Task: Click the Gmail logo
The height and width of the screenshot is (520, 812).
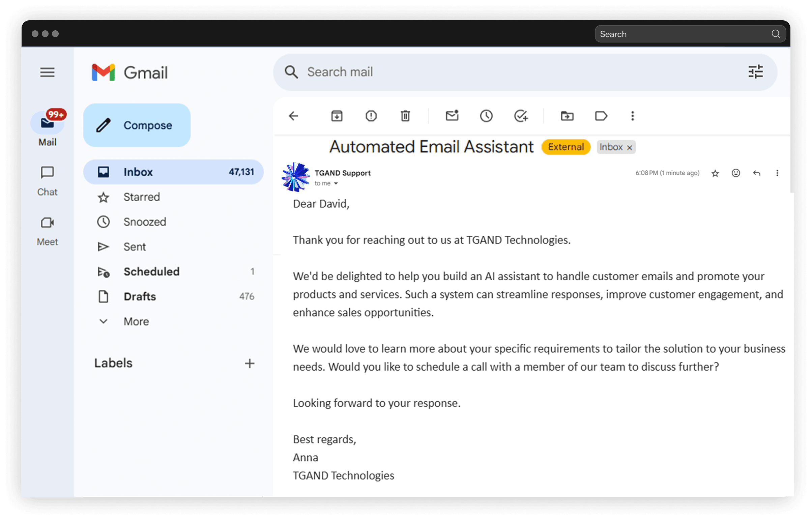Action: pos(130,72)
